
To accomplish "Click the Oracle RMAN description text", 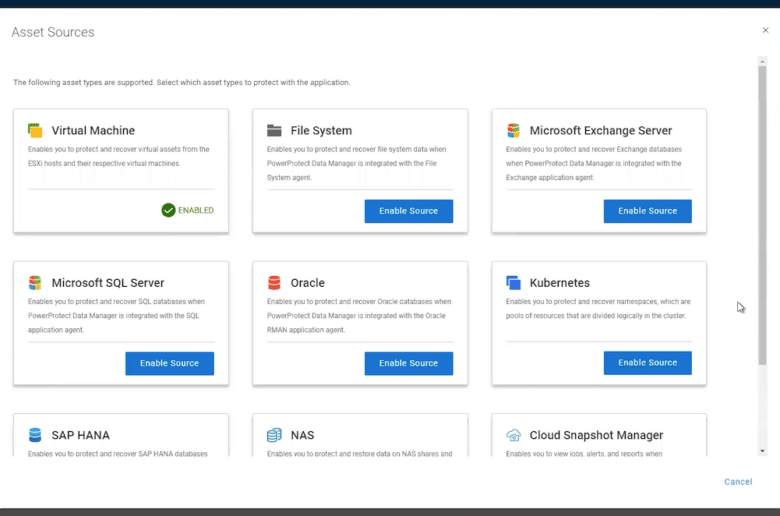I will point(359,315).
